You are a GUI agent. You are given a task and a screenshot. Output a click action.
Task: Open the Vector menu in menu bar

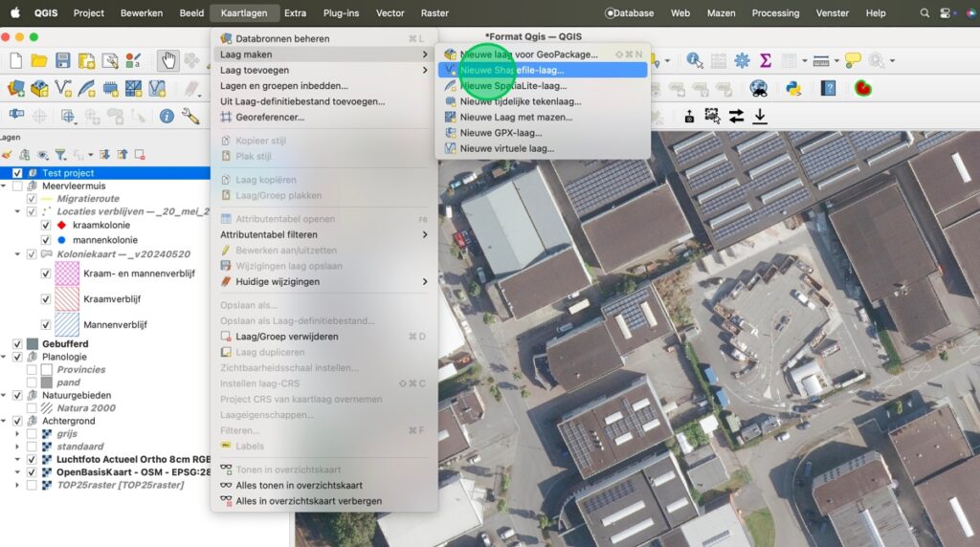point(390,13)
